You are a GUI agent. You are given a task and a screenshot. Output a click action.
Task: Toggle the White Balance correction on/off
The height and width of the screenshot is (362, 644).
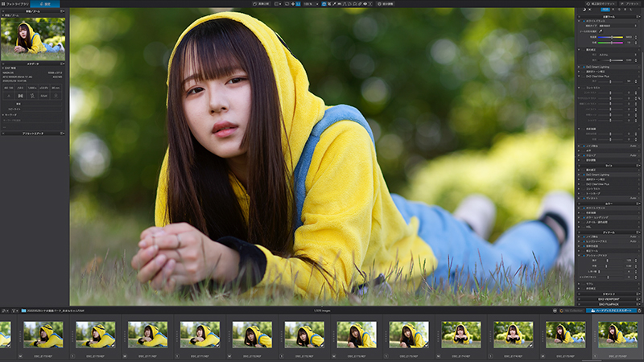pos(584,21)
